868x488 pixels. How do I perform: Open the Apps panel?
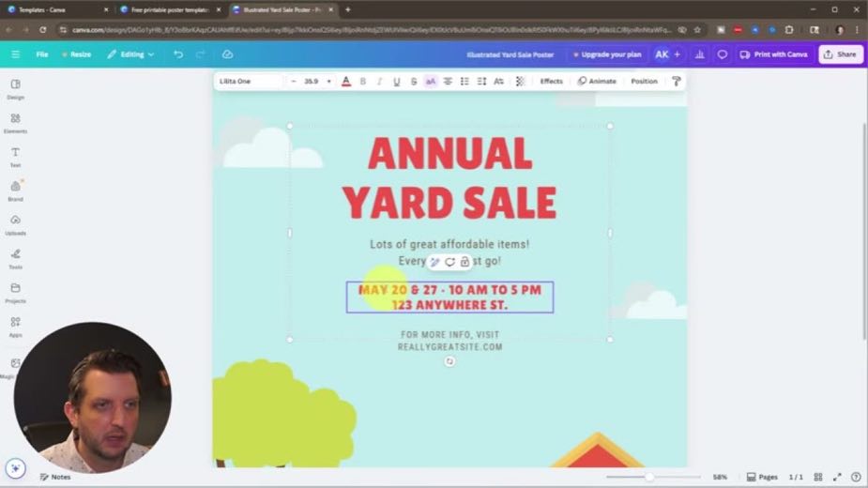(16, 327)
